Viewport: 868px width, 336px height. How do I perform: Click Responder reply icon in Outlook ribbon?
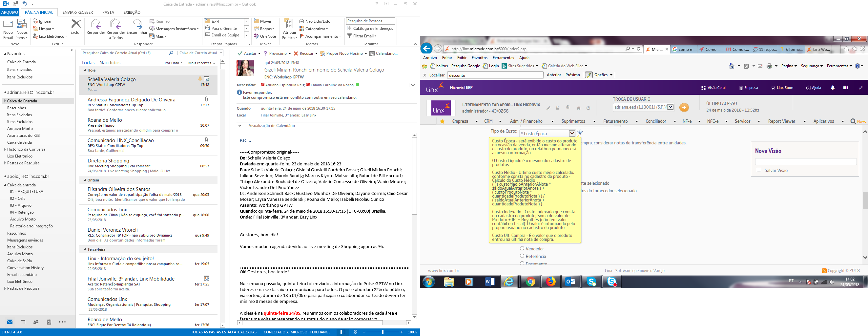(x=96, y=27)
